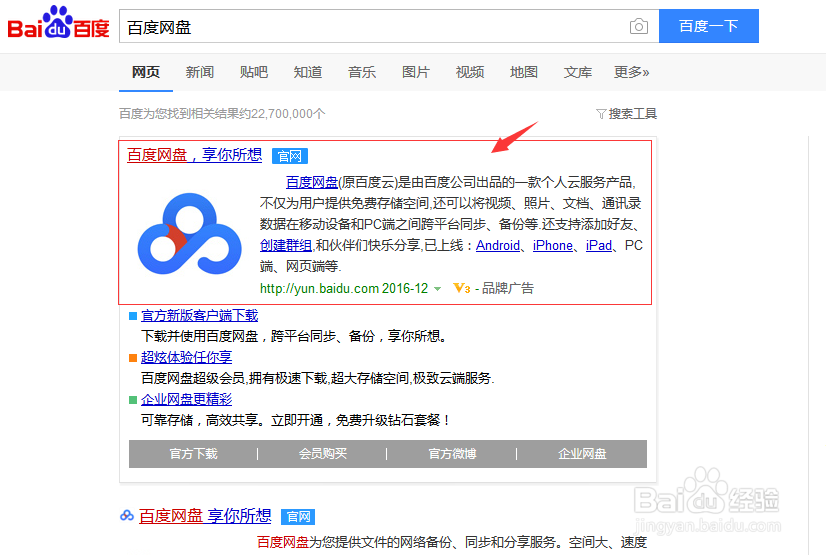Viewport: 826px width, 555px height.
Task: Click the V3 credibility badge icon
Action: coord(461,288)
